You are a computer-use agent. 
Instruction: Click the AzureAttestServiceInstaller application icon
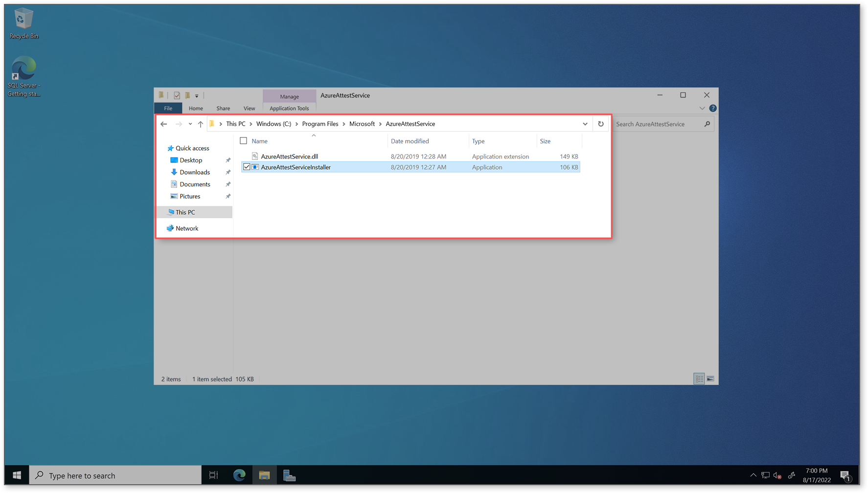pyautogui.click(x=255, y=167)
